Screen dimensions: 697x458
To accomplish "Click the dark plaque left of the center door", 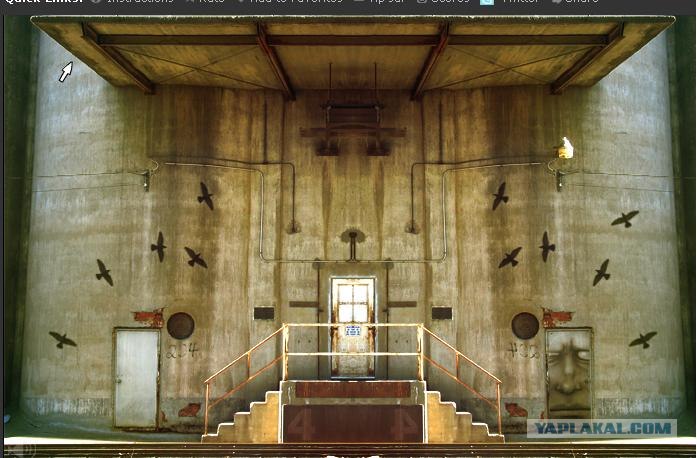I will coord(264,313).
